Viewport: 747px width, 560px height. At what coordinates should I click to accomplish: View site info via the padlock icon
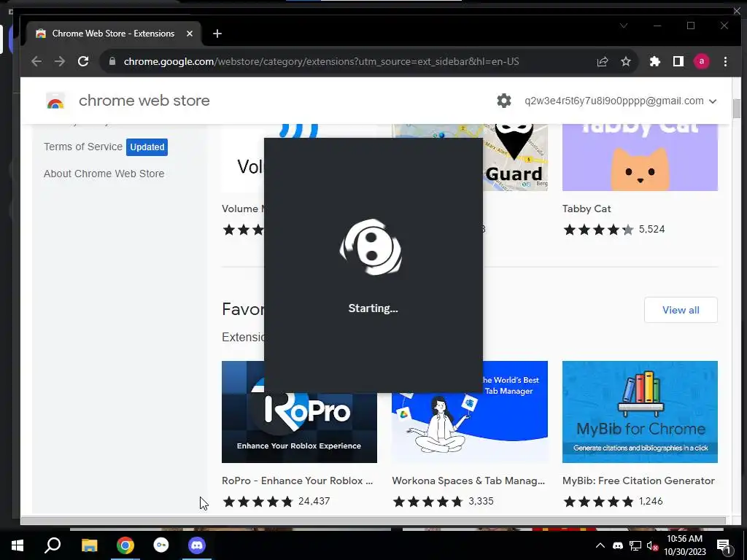click(112, 61)
